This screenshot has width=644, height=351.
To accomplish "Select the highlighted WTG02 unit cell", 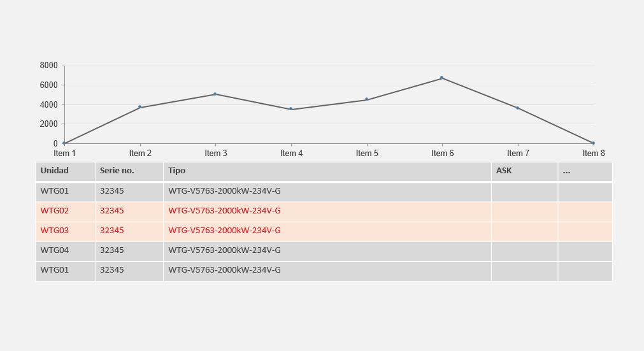I will point(55,211).
